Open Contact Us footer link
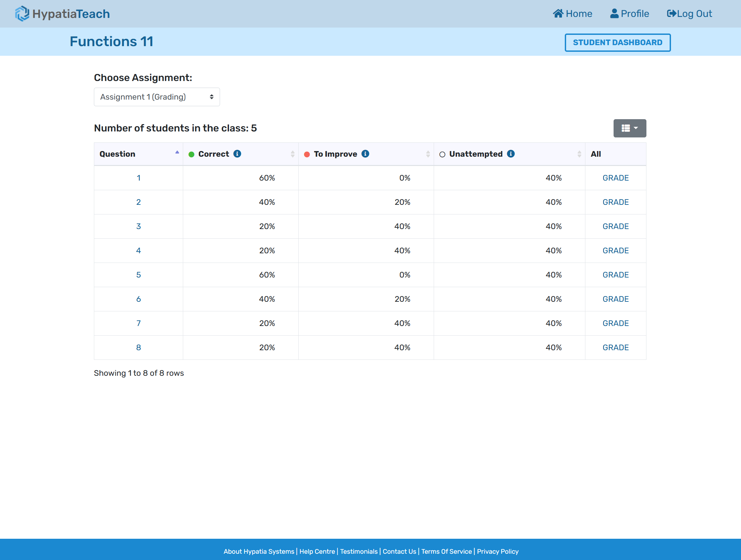The image size is (741, 560). tap(399, 551)
